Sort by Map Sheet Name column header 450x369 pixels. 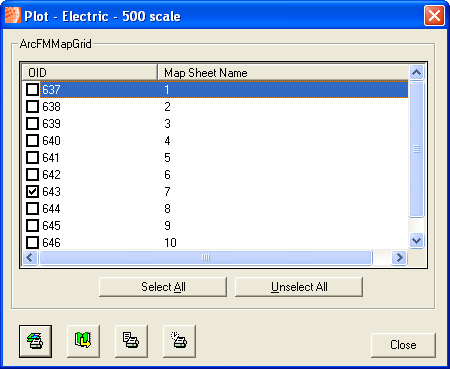(283, 72)
